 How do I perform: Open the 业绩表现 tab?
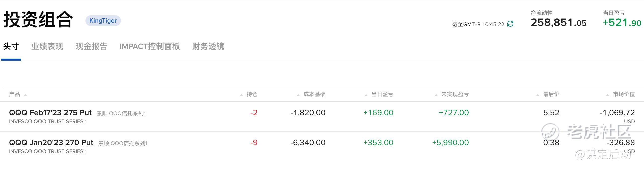[x=47, y=47]
